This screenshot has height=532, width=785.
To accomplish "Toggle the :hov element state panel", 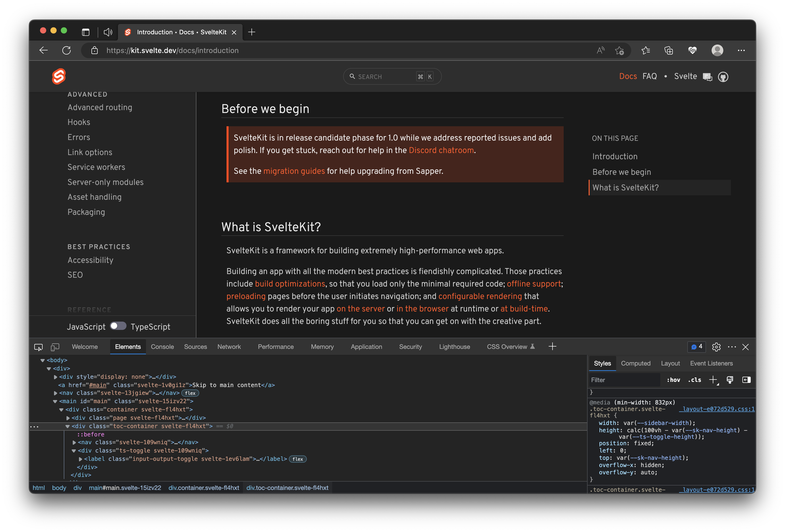I will 673,380.
